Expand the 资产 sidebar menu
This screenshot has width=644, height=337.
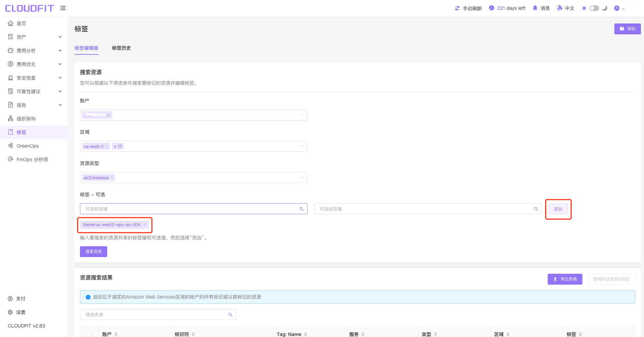tap(60, 37)
